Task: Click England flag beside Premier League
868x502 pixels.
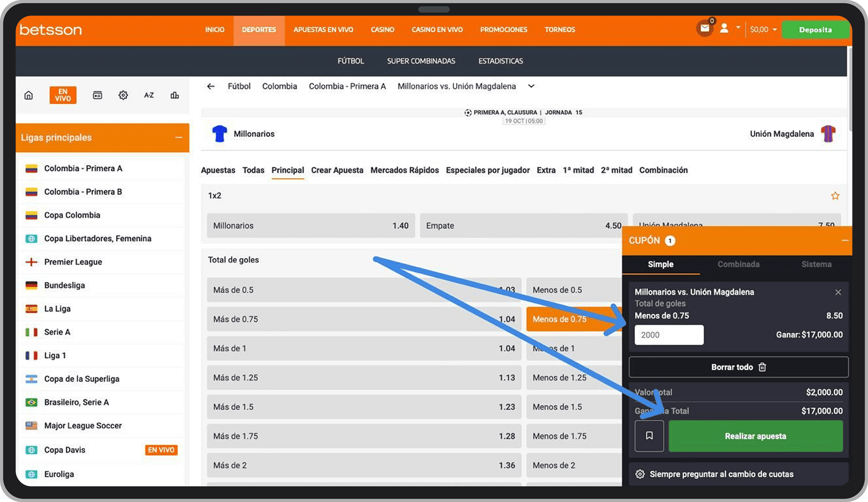Action: [31, 262]
